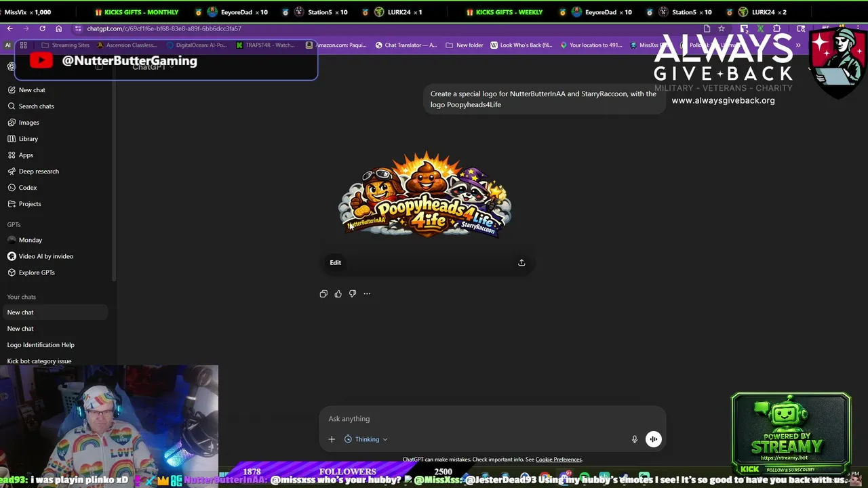Collapse the GPTs section header

point(14,224)
